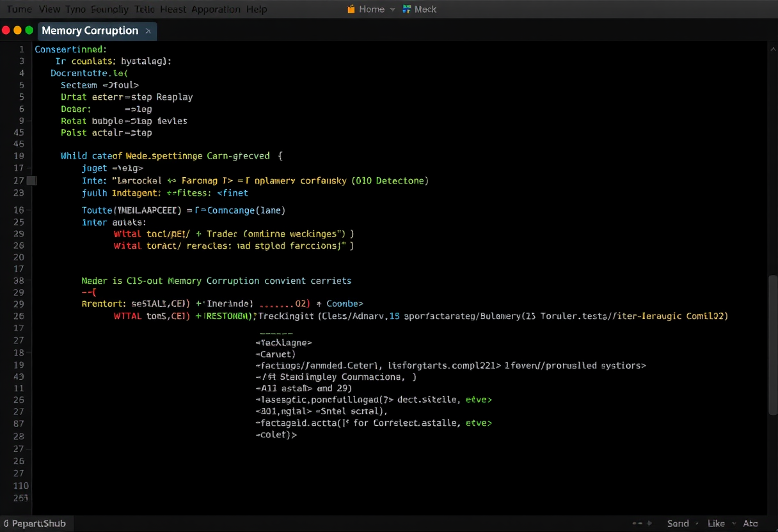Image resolution: width=778 pixels, height=532 pixels.
Task: Open the chevron between Like and Atc
Action: point(734,524)
